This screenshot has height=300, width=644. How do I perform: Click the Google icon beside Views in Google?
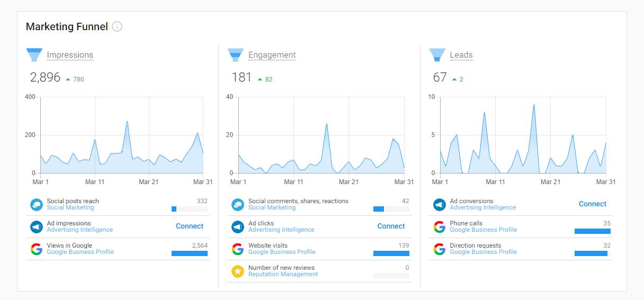36,249
